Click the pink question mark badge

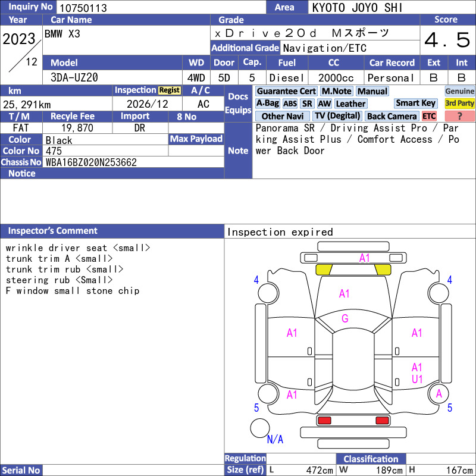pos(459,116)
